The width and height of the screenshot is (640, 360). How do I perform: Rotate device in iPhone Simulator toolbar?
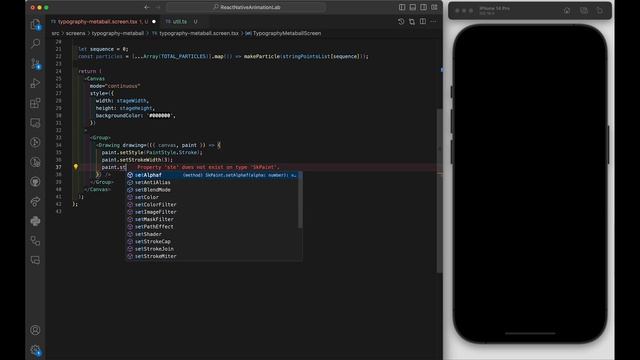click(x=600, y=11)
